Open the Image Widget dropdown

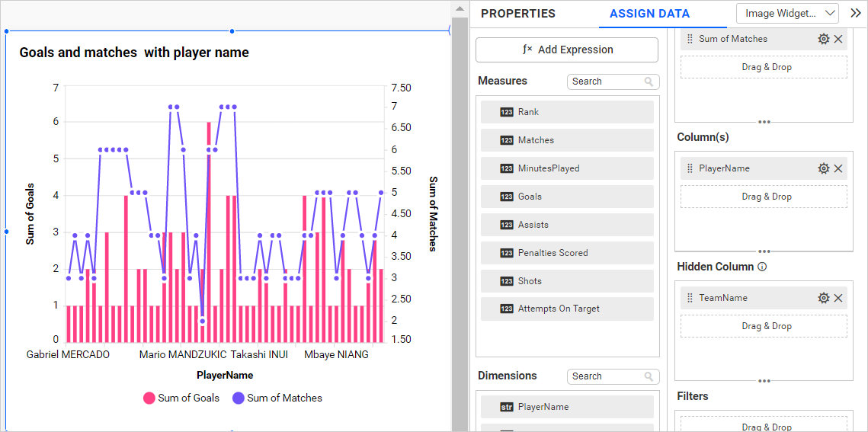point(787,13)
